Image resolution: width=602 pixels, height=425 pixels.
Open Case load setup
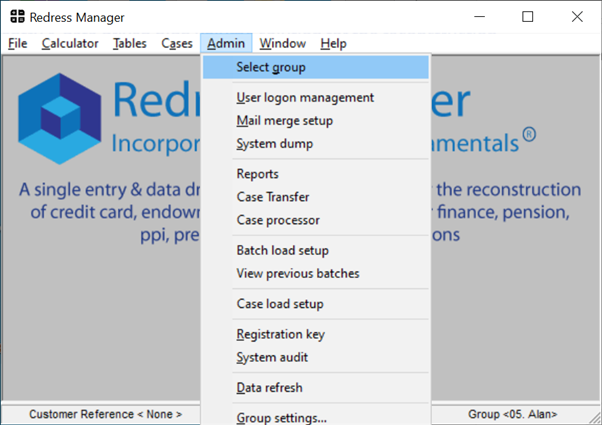(x=316, y=304)
